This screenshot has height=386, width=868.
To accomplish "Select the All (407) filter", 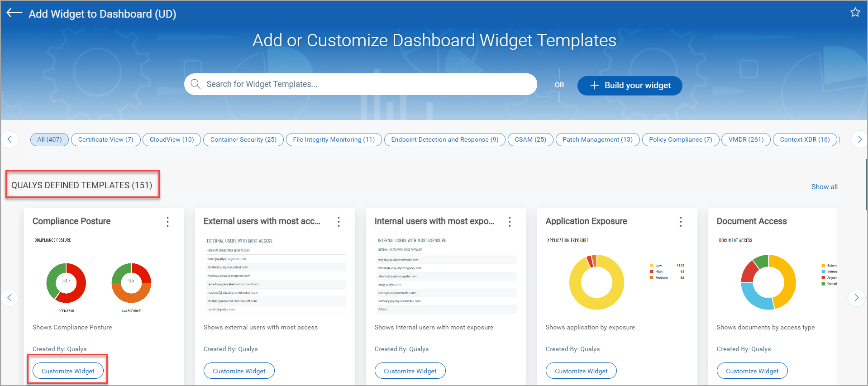I will (x=49, y=139).
